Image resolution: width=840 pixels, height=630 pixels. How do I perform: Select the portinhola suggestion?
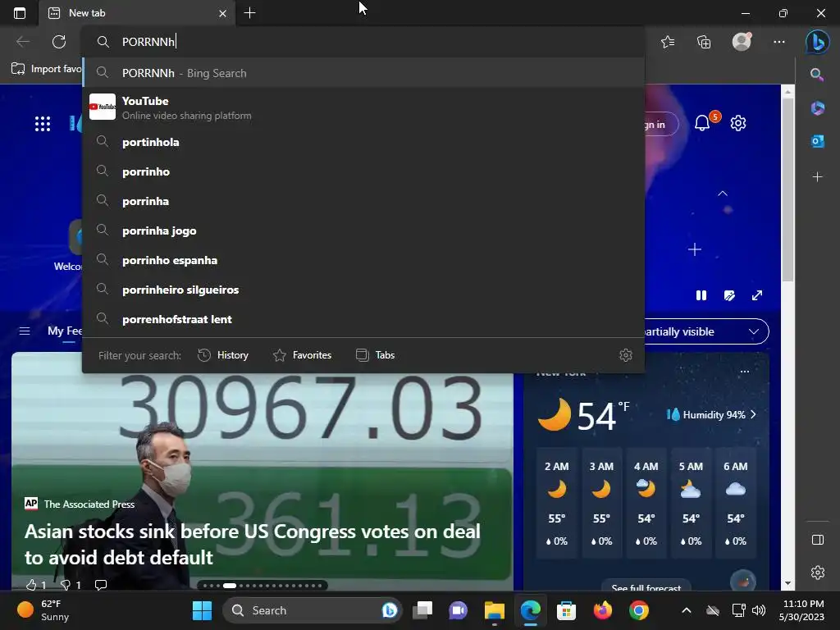tap(363, 142)
